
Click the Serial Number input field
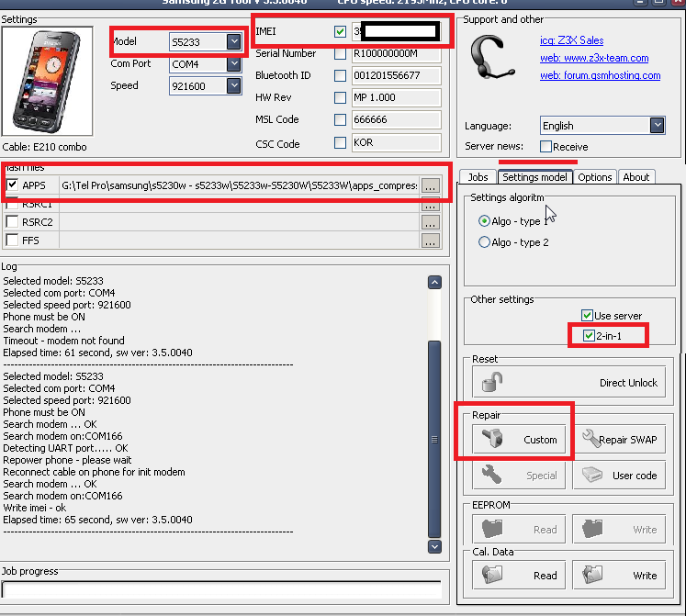pos(397,53)
